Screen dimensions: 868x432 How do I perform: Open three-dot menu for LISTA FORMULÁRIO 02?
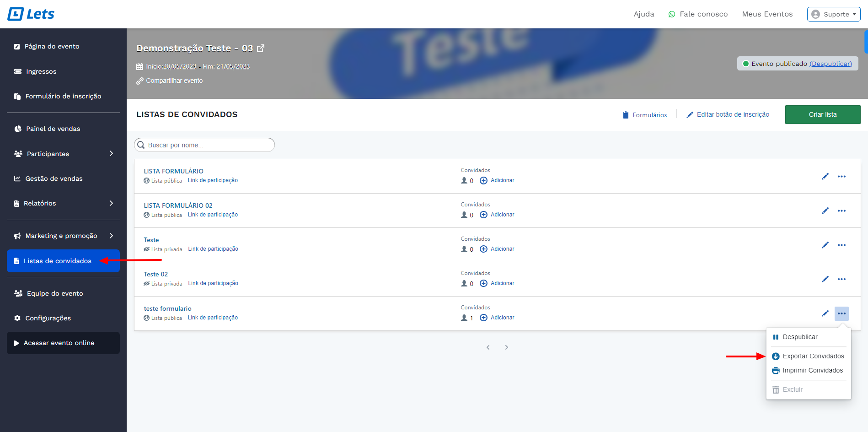[x=841, y=211]
